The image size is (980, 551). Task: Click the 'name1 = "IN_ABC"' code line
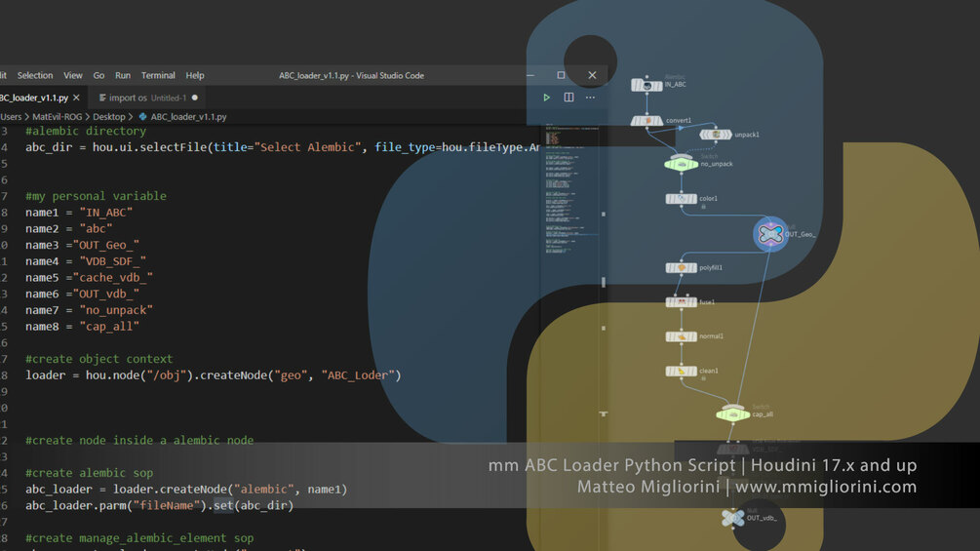coord(79,213)
